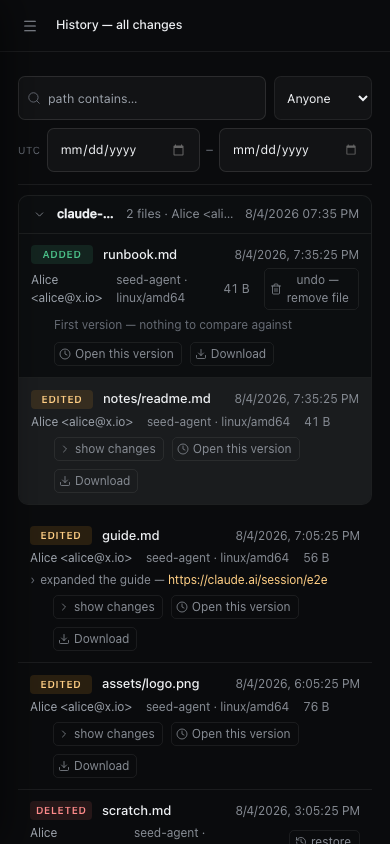Open calendar picker for end date
The height and width of the screenshot is (844, 390).
(351, 150)
